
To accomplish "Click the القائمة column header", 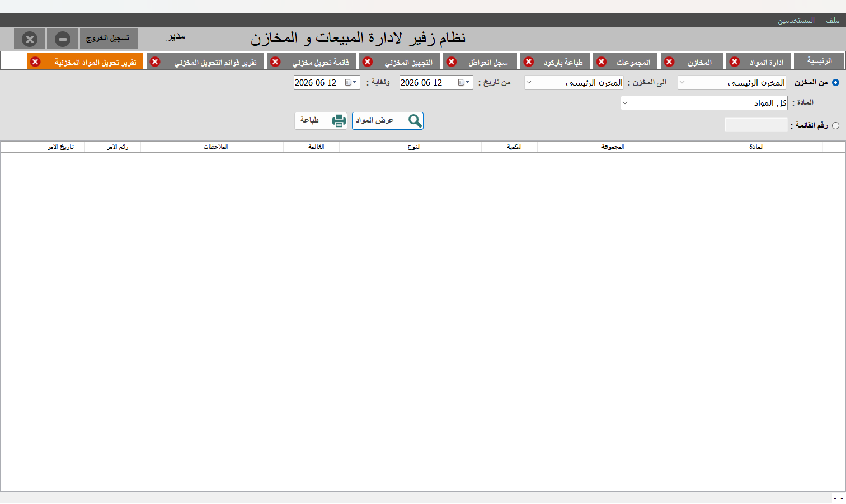I will click(312, 147).
